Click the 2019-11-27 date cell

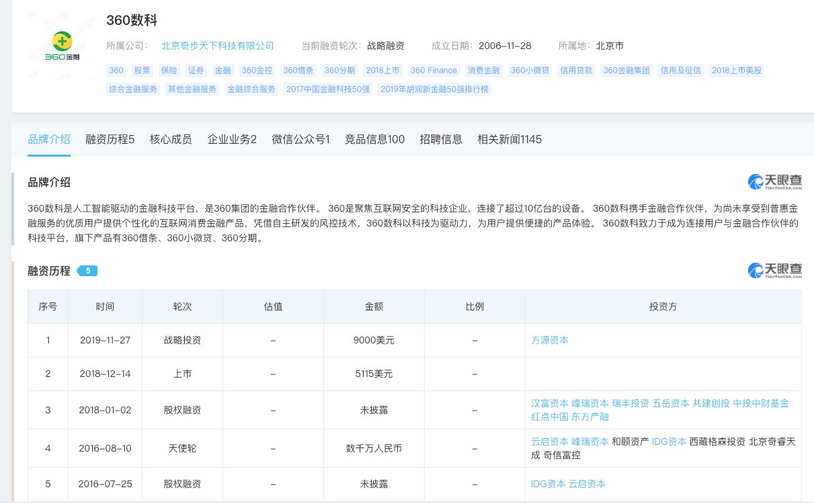[x=105, y=340]
